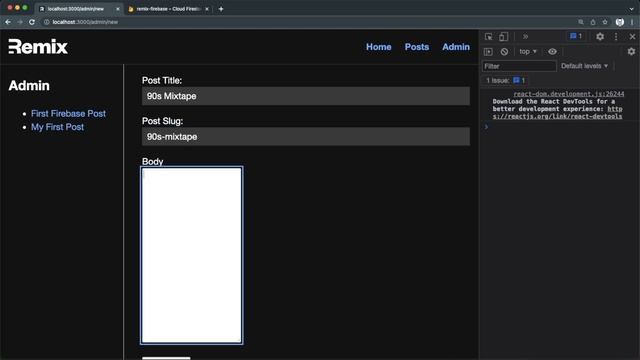Click the console prompt chevron
The height and width of the screenshot is (360, 640).
(x=487, y=127)
